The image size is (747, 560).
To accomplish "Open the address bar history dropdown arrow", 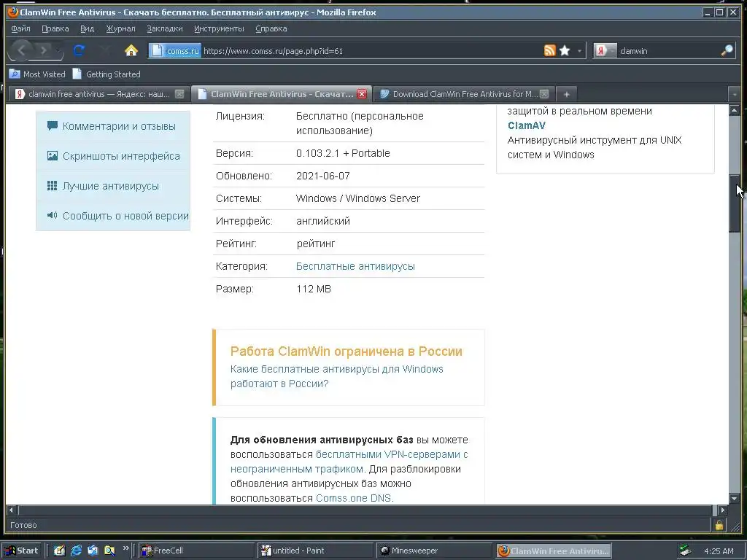I will [579, 50].
